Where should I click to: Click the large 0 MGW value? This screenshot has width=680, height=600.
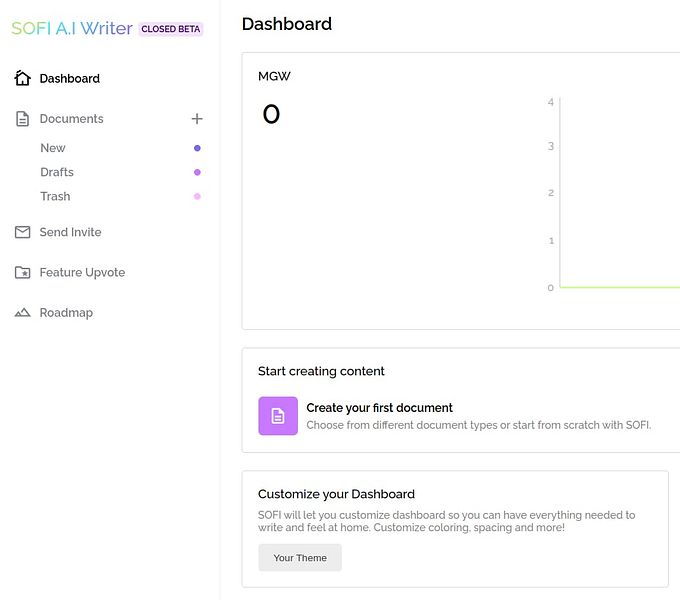click(271, 114)
